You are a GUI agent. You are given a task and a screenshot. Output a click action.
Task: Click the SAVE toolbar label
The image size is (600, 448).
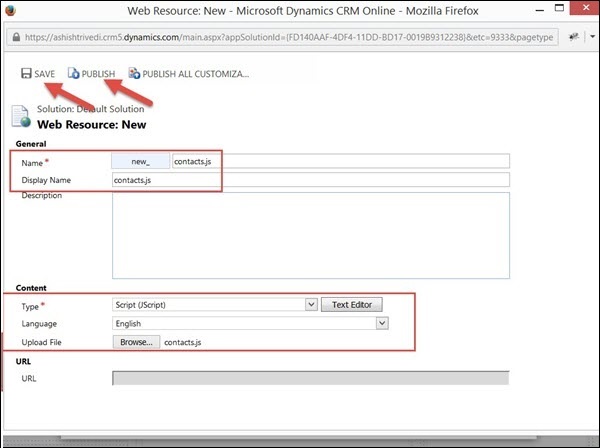click(x=44, y=74)
